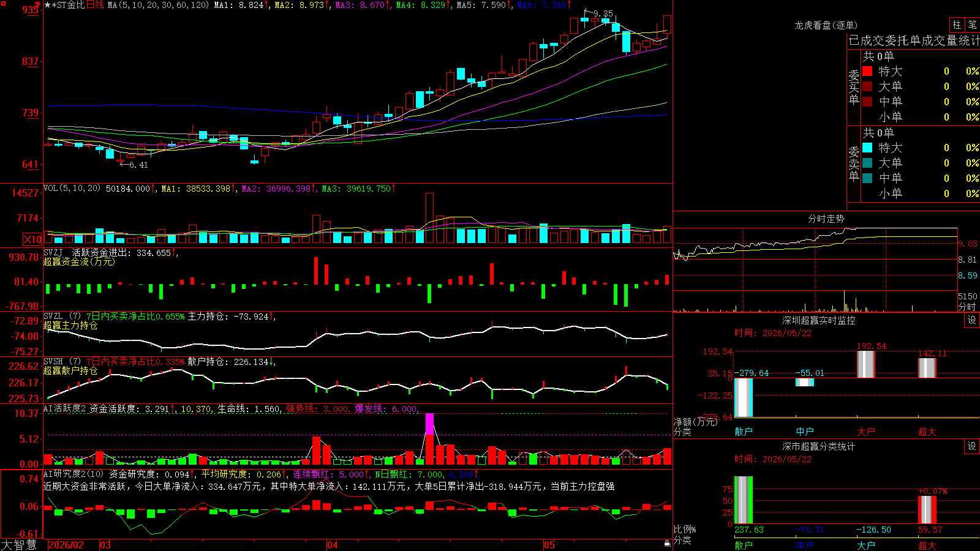
Task: Click the *ST金比 stock name
Action: click(69, 5)
